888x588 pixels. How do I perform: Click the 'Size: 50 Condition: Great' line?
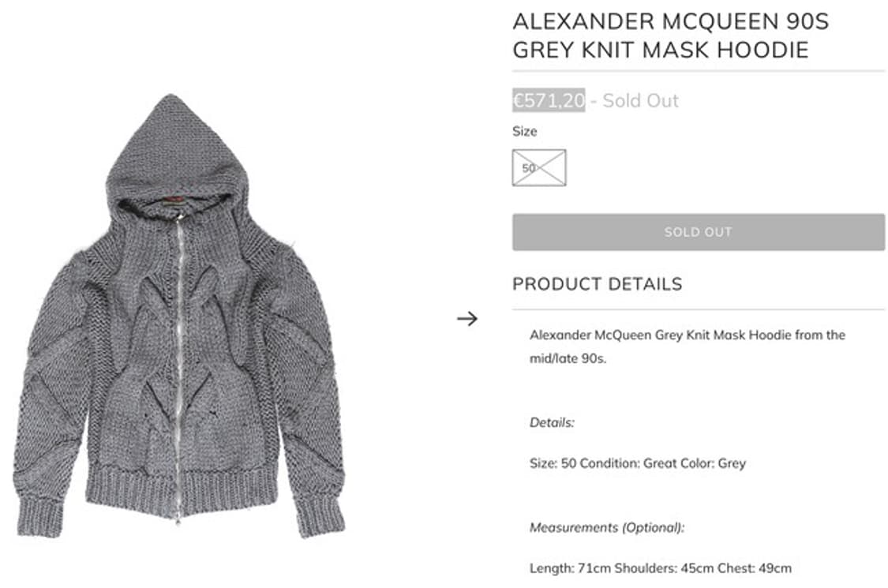tap(637, 463)
